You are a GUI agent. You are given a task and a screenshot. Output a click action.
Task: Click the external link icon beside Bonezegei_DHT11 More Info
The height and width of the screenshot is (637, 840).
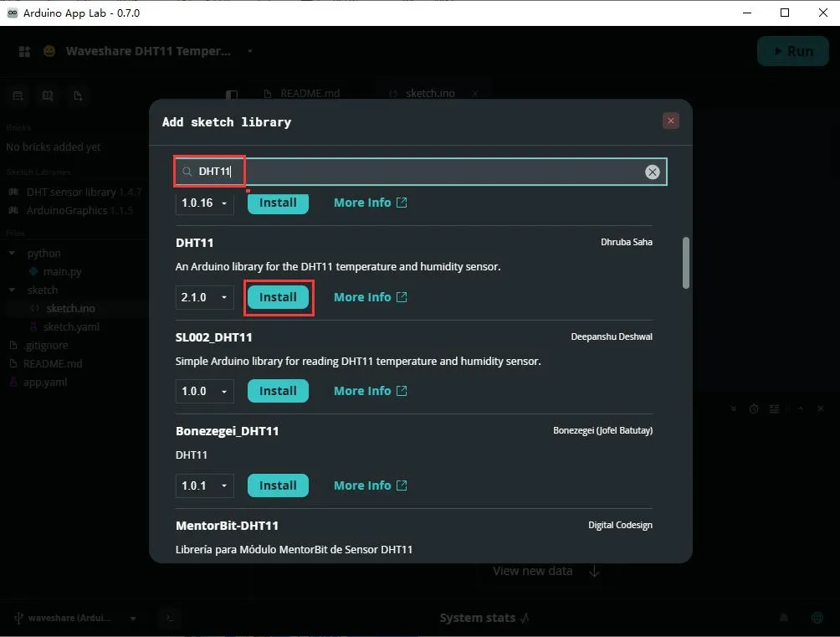point(402,485)
